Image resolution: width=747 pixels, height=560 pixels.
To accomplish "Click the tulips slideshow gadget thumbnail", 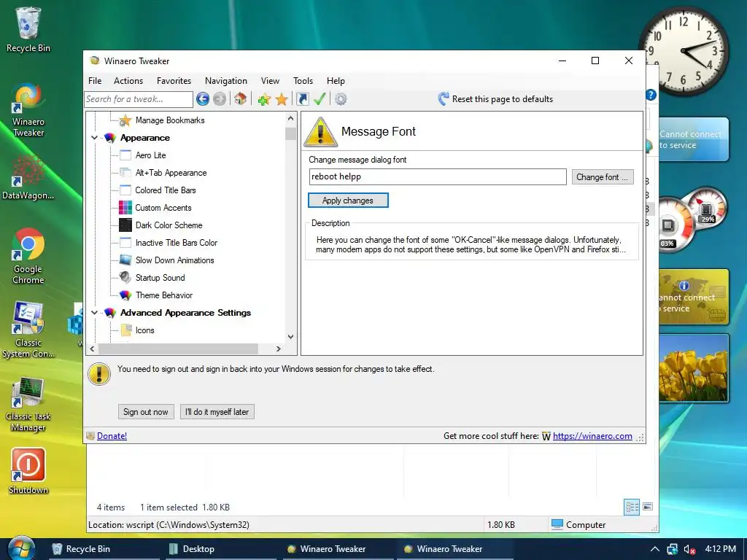I will 694,368.
